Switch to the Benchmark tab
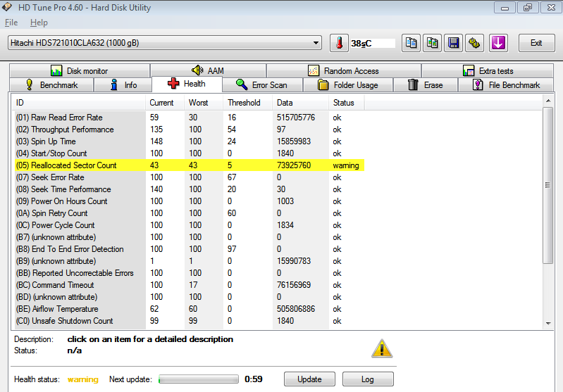 [x=51, y=85]
